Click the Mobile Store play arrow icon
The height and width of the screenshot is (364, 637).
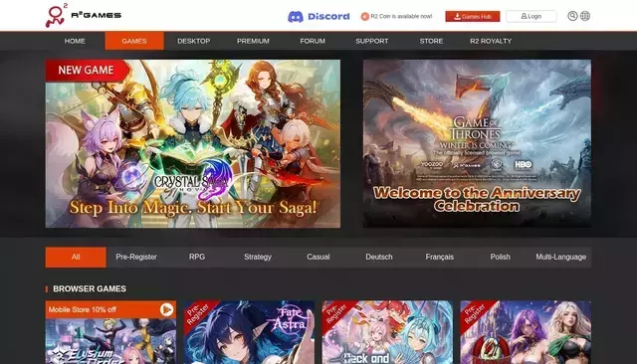[x=166, y=309]
